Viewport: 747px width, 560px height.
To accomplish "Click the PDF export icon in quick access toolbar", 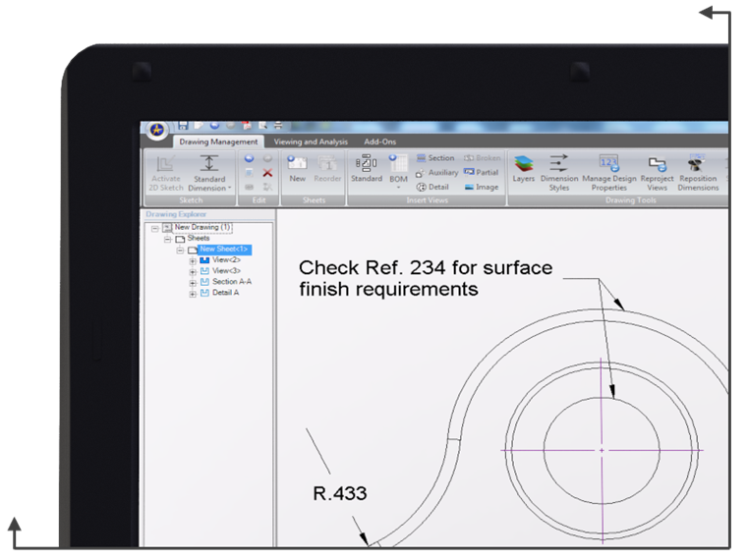I will click(247, 125).
